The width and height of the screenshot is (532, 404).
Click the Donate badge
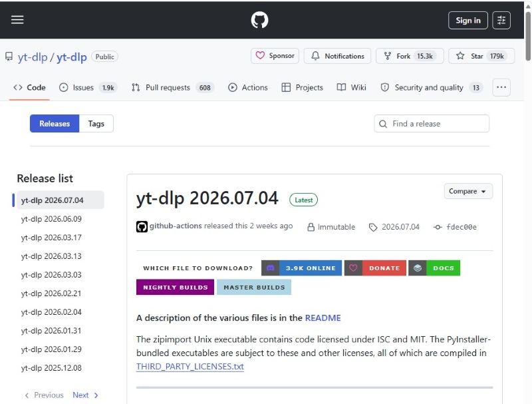click(375, 268)
